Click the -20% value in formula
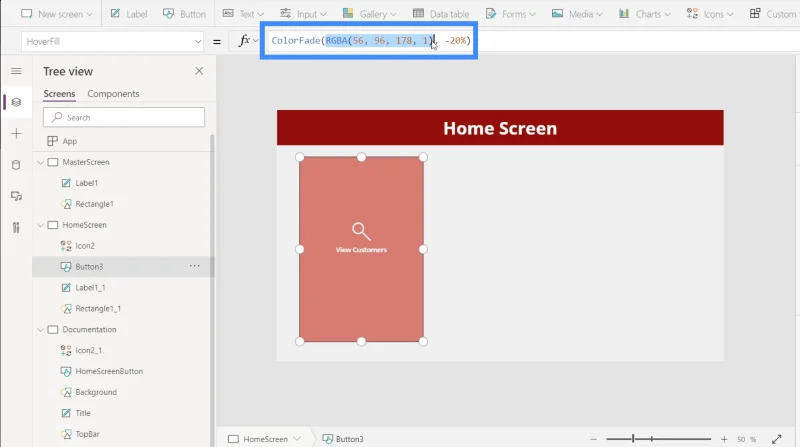800x447 pixels. (x=455, y=40)
